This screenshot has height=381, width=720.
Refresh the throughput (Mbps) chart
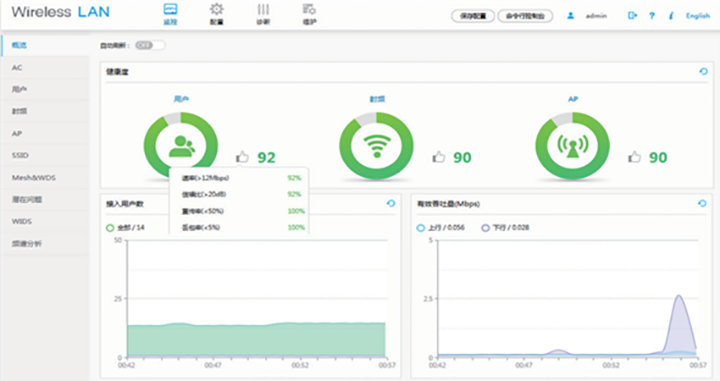pos(702,203)
